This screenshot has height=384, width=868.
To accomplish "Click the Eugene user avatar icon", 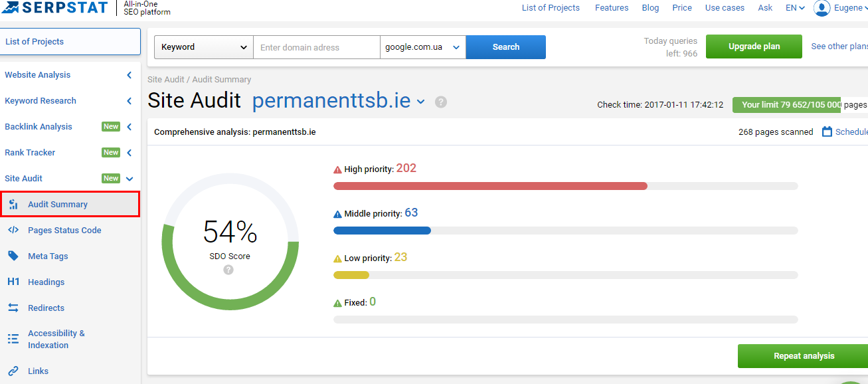I will (822, 8).
